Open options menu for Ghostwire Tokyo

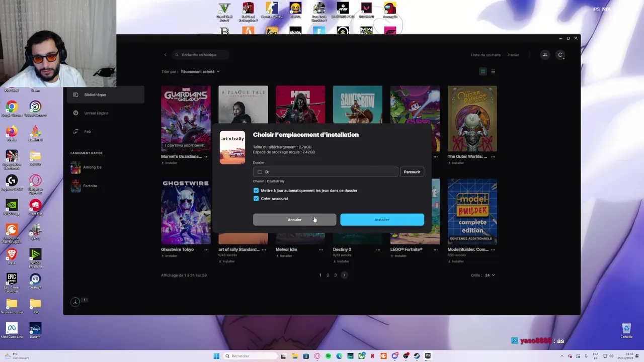tap(206, 249)
